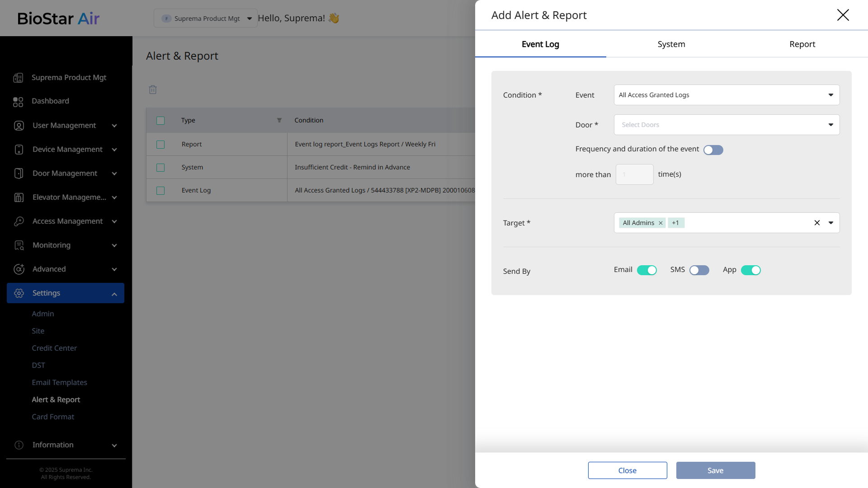Viewport: 868px width, 488px height.
Task: Click the Device Management icon
Action: 19,150
